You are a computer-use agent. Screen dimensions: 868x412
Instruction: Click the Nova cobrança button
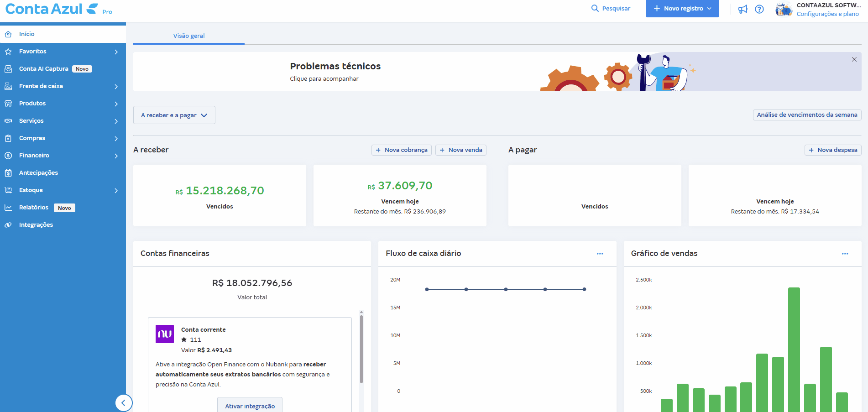tap(402, 150)
